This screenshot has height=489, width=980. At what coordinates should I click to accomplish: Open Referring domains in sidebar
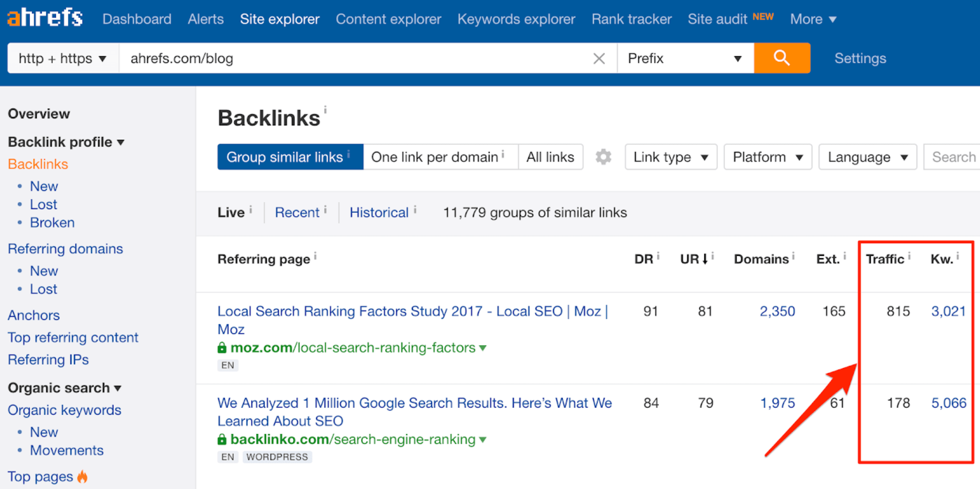tap(65, 249)
